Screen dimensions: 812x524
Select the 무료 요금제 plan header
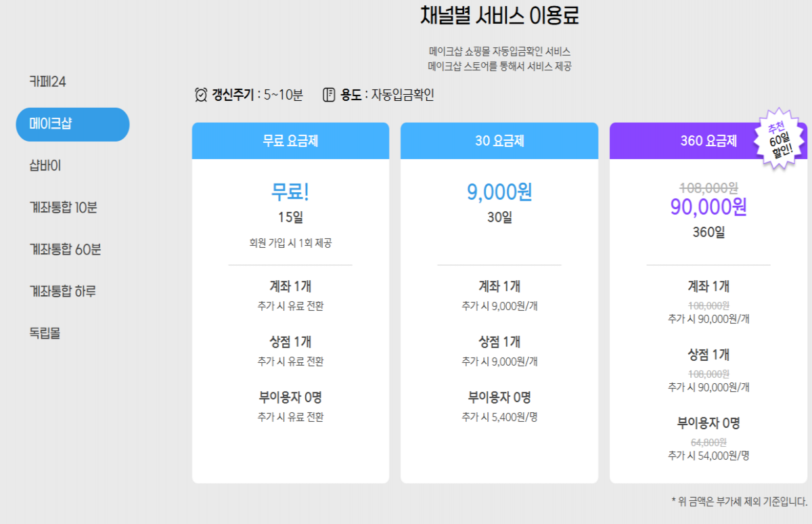click(x=290, y=141)
